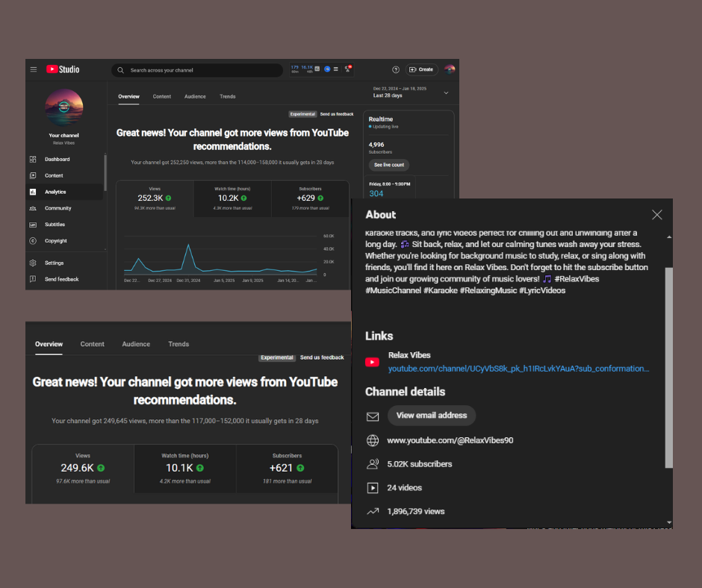Click Send us feedback in upper window
The image size is (702, 588).
click(337, 114)
